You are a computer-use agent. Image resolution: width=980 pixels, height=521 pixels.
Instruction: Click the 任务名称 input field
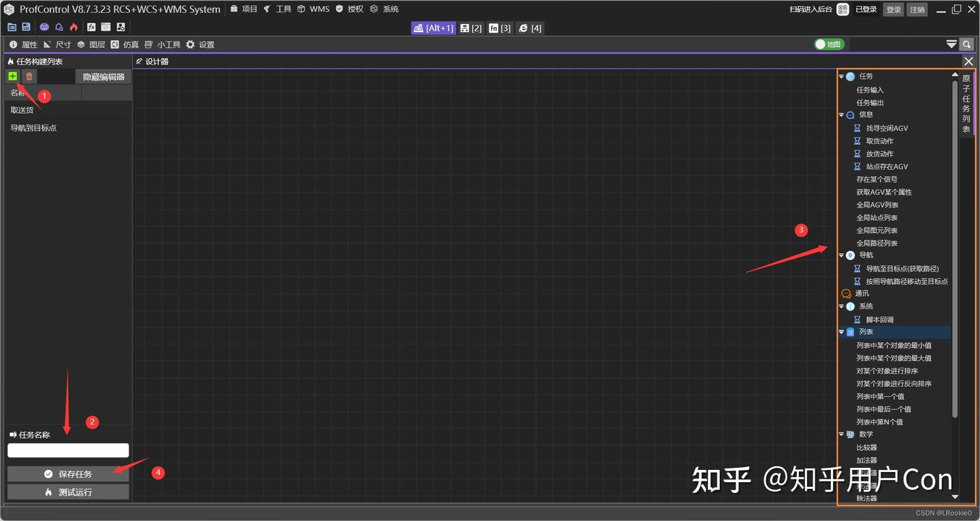click(68, 450)
